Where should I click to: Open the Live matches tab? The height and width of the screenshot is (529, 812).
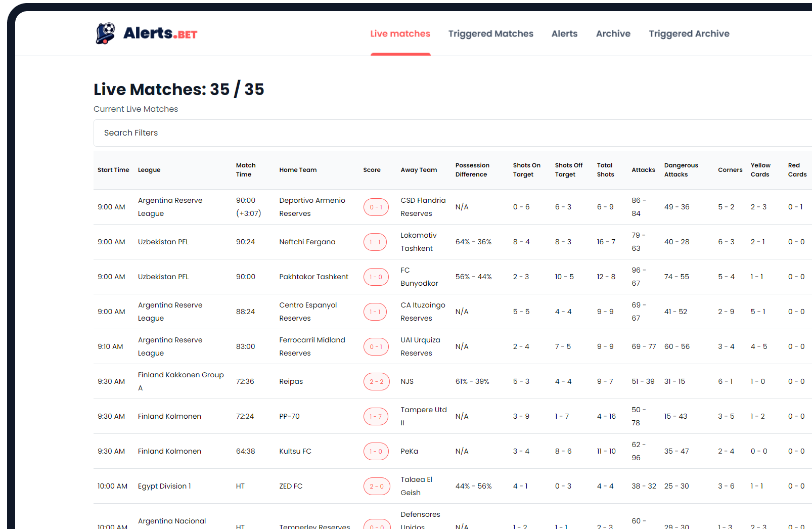pyautogui.click(x=400, y=34)
